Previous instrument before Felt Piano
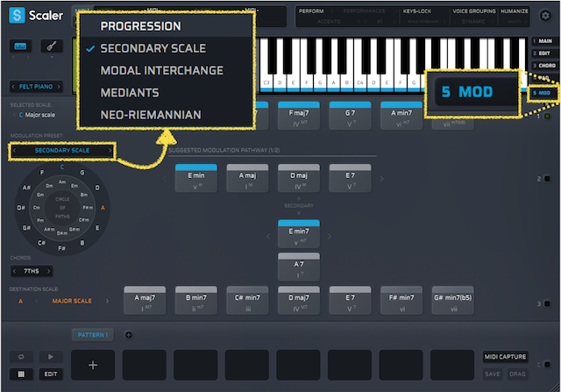 click(x=13, y=87)
